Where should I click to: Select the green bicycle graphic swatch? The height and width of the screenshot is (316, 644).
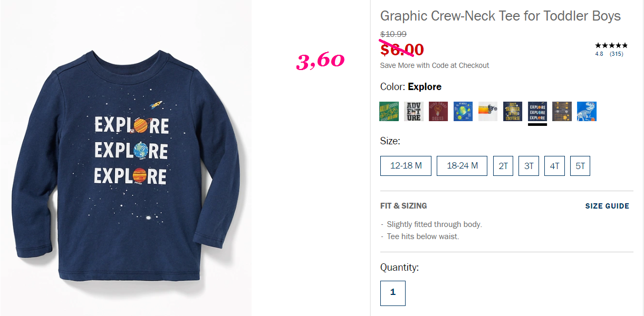point(389,111)
